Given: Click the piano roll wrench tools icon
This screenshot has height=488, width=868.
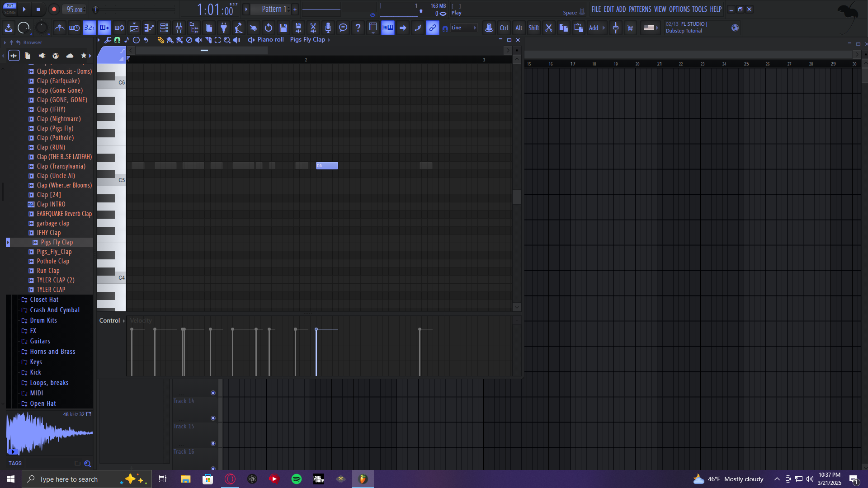Looking at the screenshot, I should click(x=108, y=40).
